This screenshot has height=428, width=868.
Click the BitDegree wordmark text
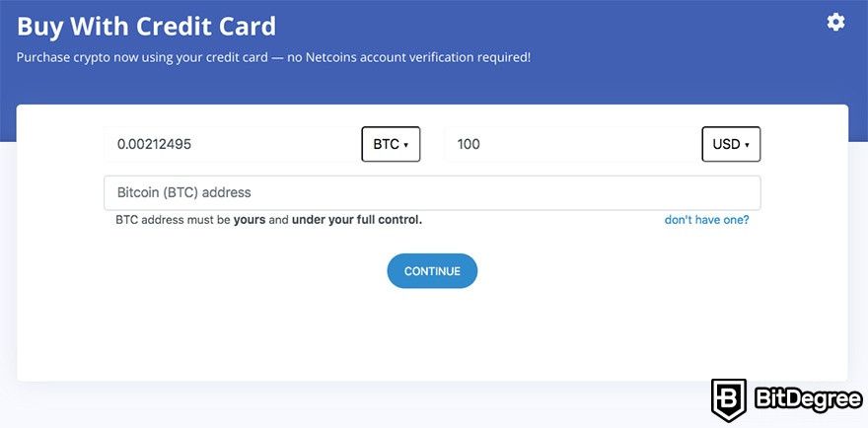pyautogui.click(x=808, y=399)
